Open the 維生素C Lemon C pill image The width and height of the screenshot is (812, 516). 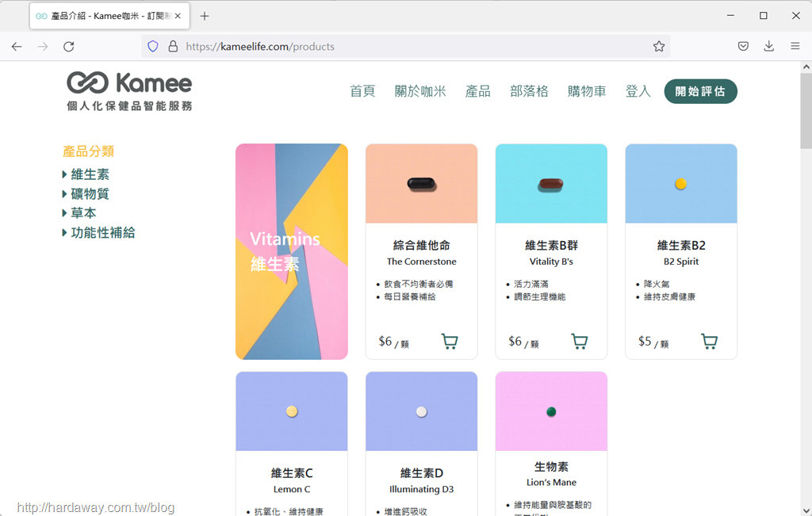tap(292, 411)
